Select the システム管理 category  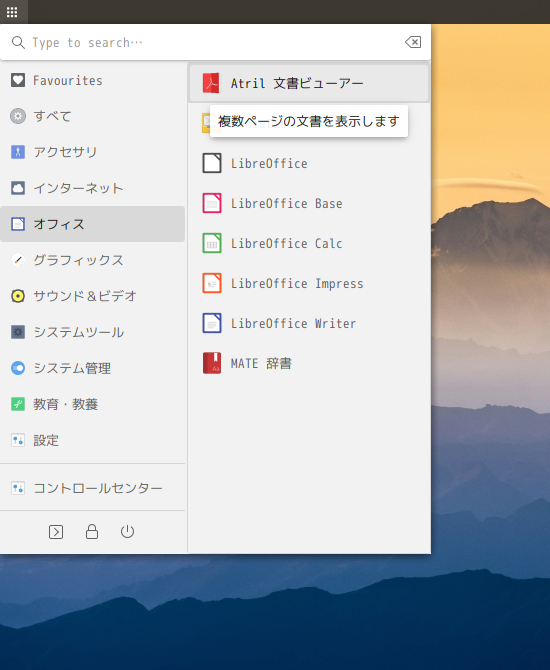[92, 368]
